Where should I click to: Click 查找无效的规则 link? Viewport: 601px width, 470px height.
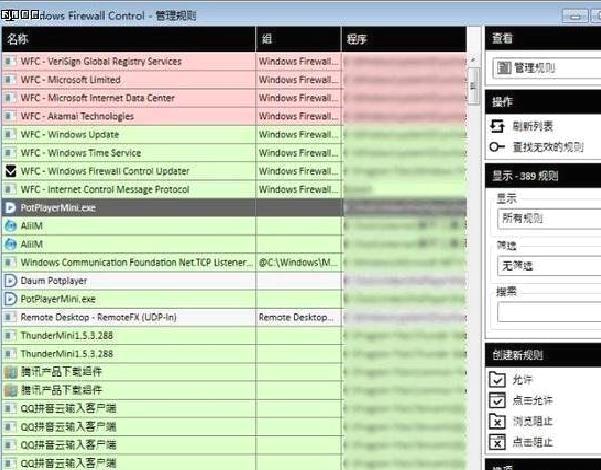[x=548, y=147]
